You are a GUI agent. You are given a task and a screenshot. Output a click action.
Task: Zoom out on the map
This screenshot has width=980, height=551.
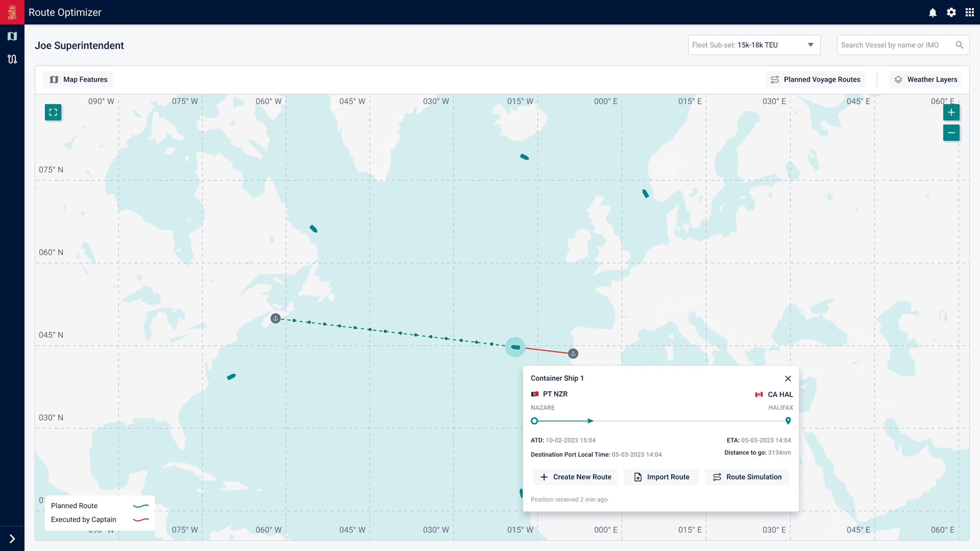pos(951,133)
